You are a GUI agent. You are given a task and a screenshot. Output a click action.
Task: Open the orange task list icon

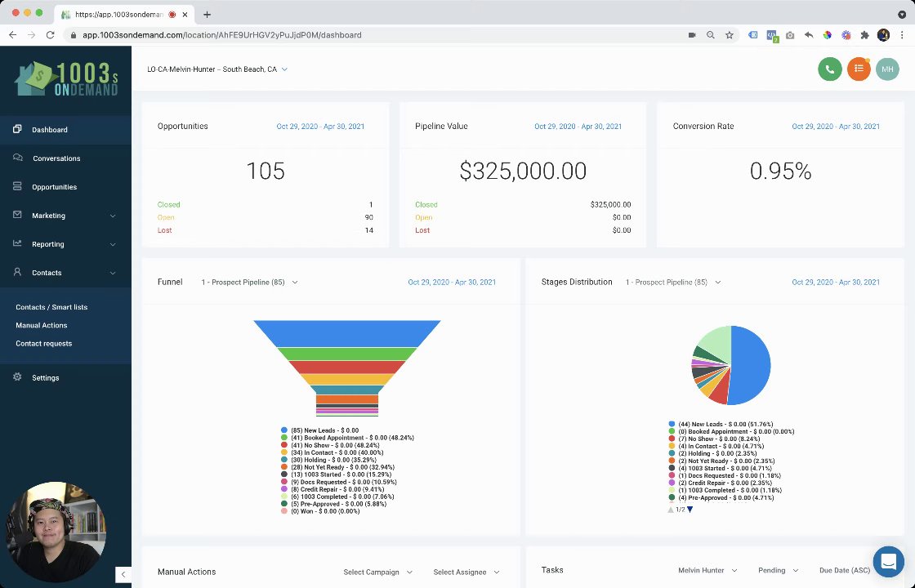click(x=859, y=69)
